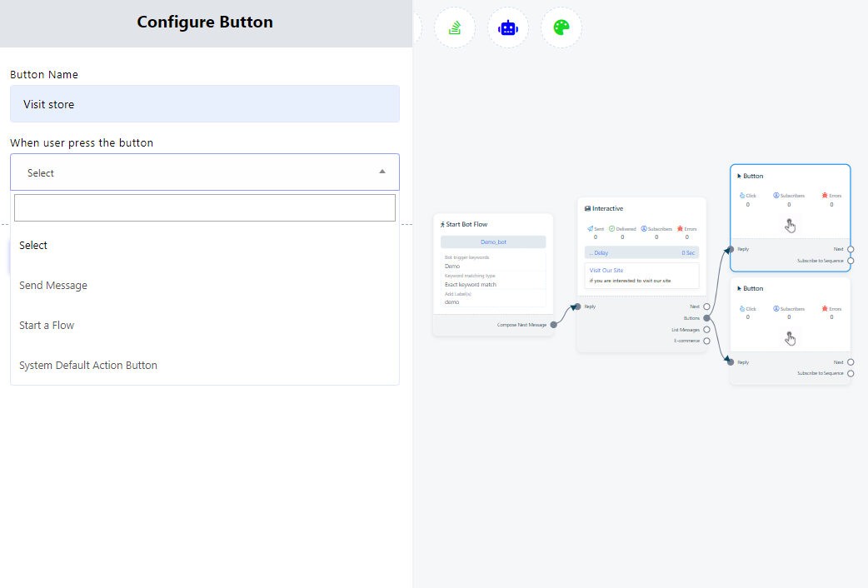
Task: Choose 'Send Message' from the dropdown list
Action: point(53,286)
